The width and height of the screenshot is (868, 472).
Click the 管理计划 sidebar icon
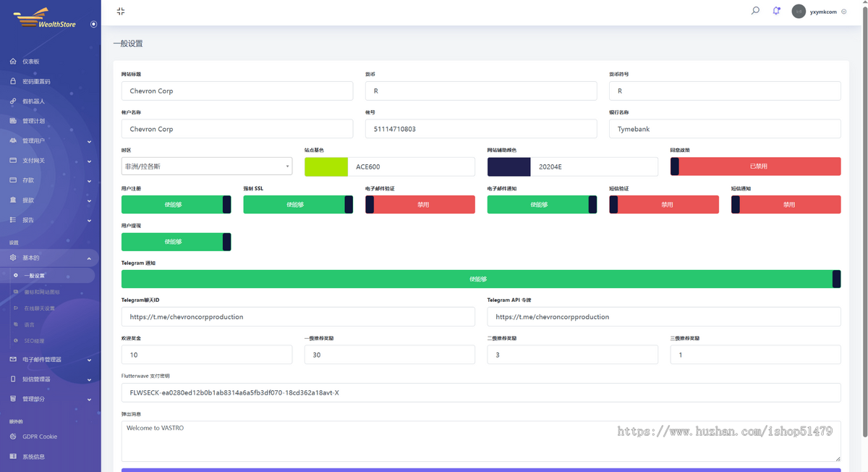[13, 121]
